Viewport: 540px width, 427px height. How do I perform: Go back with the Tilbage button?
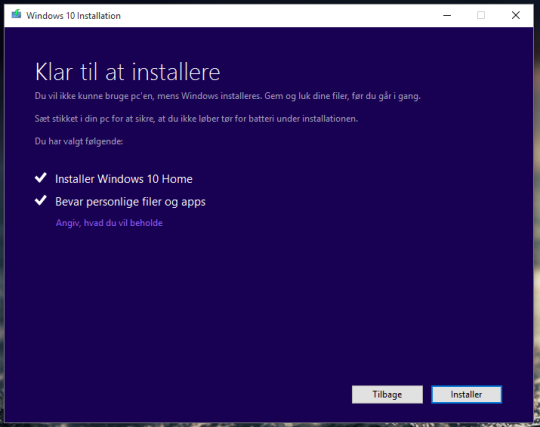coord(387,394)
